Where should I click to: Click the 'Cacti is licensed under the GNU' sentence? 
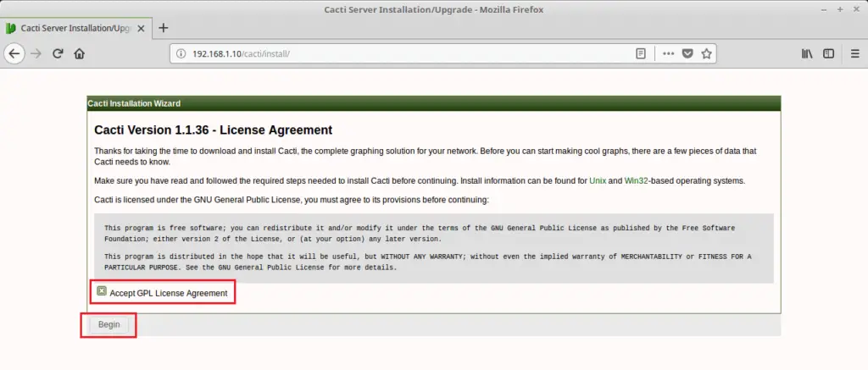[x=292, y=200]
